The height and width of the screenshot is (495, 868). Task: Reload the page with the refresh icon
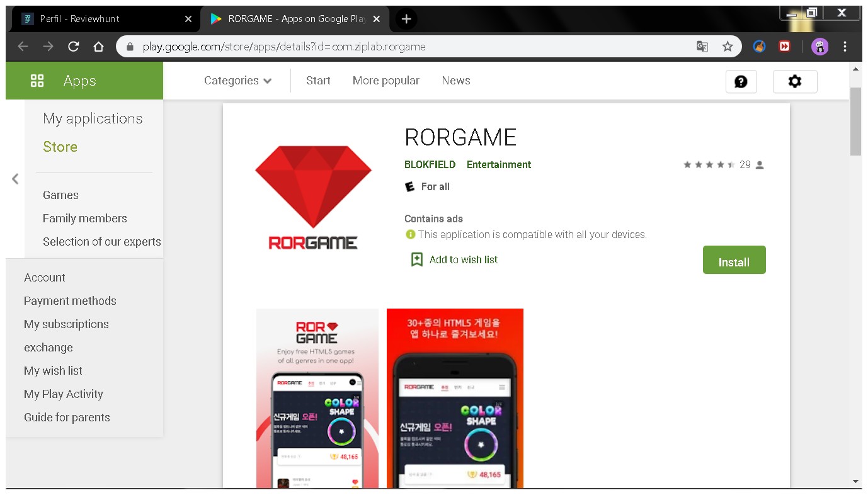[74, 46]
